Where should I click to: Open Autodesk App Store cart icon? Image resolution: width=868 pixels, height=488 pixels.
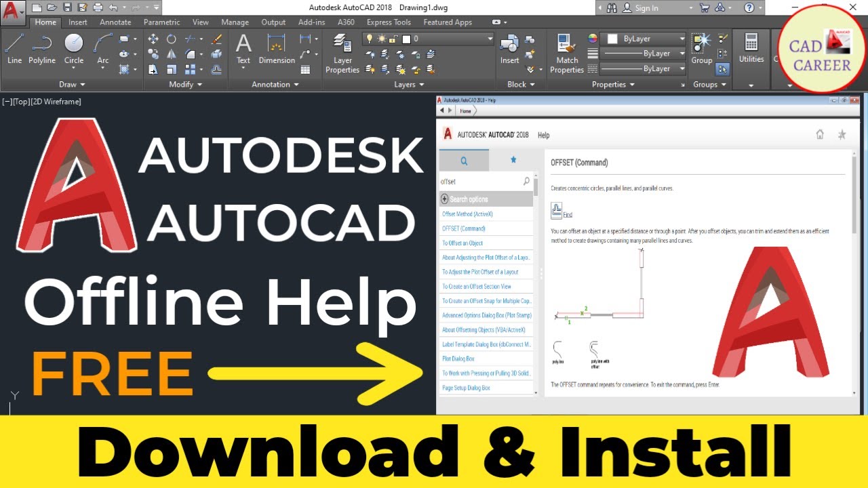[x=704, y=7]
